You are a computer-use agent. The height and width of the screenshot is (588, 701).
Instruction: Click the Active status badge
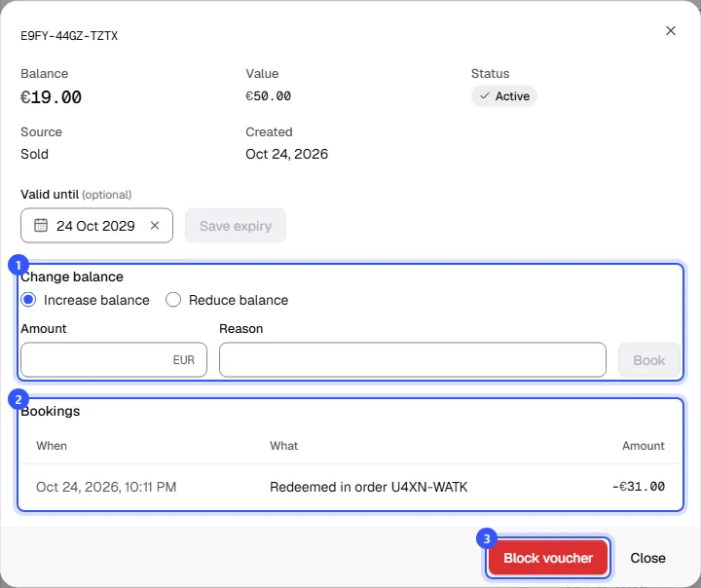(504, 96)
